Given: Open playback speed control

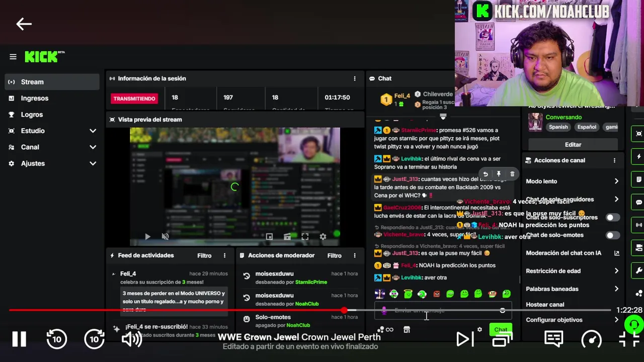Looking at the screenshot, I should (x=592, y=340).
